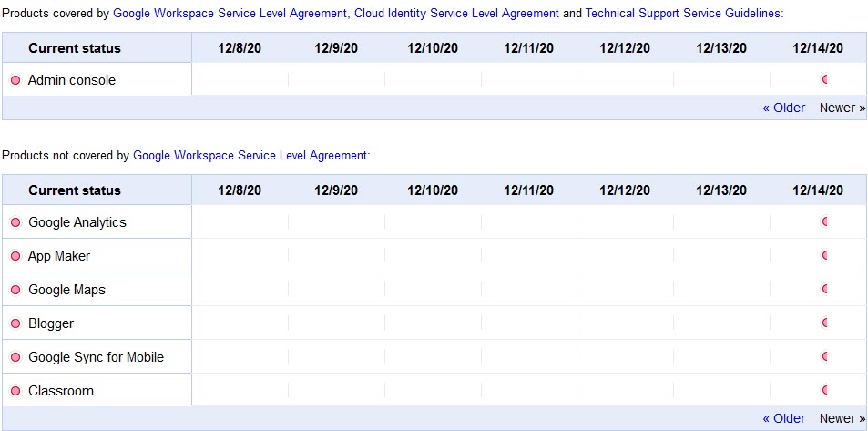Open the Technical Support Service Guidelines link
The width and height of the screenshot is (868, 431).
click(x=683, y=14)
